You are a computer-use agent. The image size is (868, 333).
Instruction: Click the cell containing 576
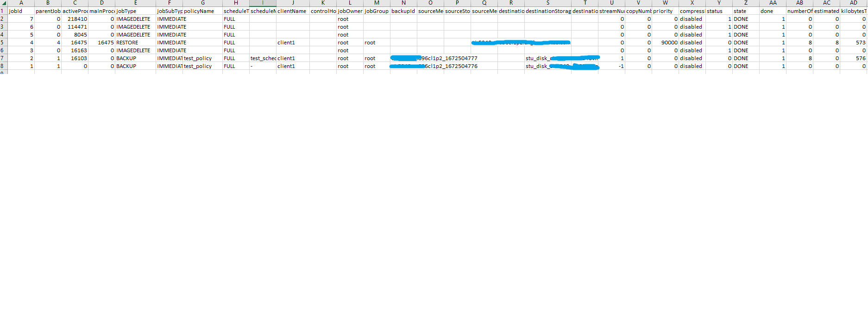[854, 58]
